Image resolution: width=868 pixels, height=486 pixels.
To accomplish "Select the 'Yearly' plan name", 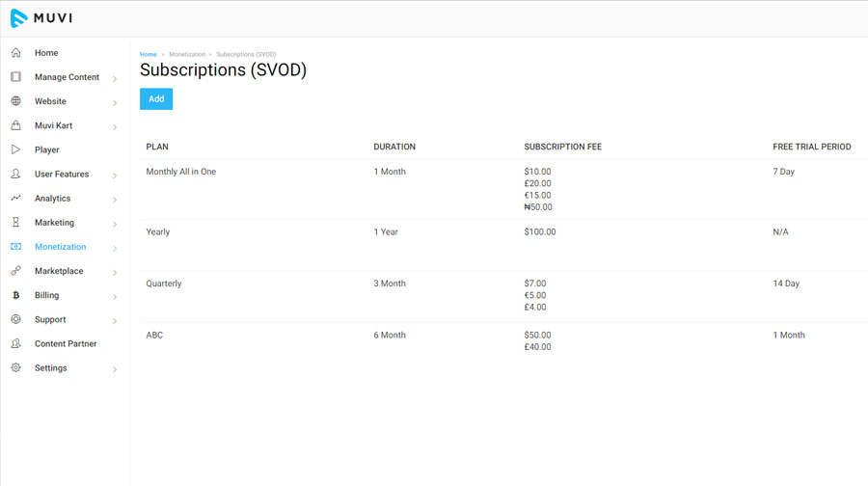I will pos(158,232).
